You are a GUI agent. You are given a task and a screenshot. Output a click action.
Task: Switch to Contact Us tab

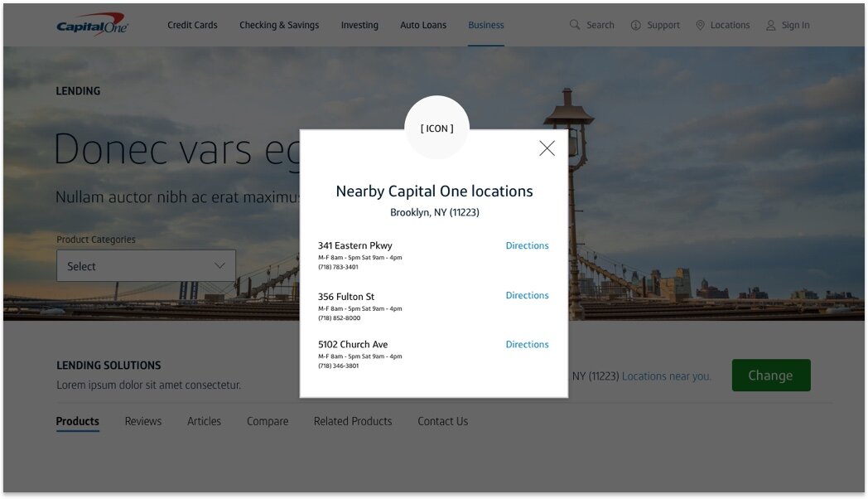pos(443,421)
